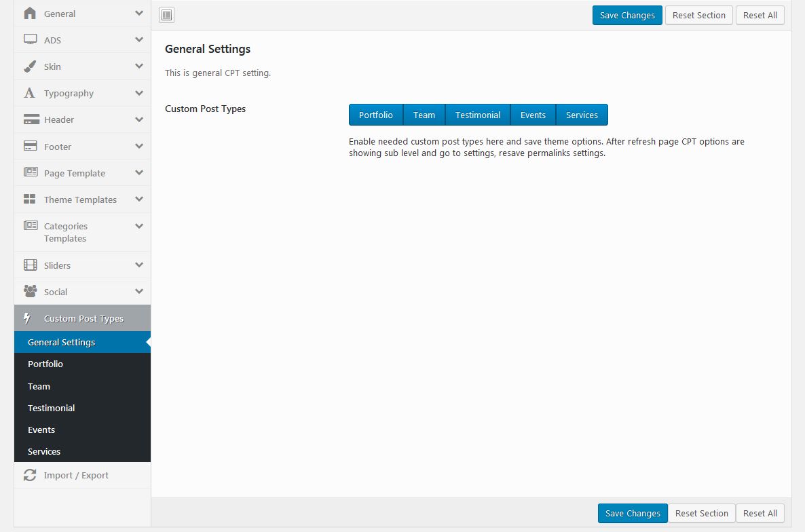
Task: Click the monitor icon beside ADS
Action: click(x=30, y=40)
